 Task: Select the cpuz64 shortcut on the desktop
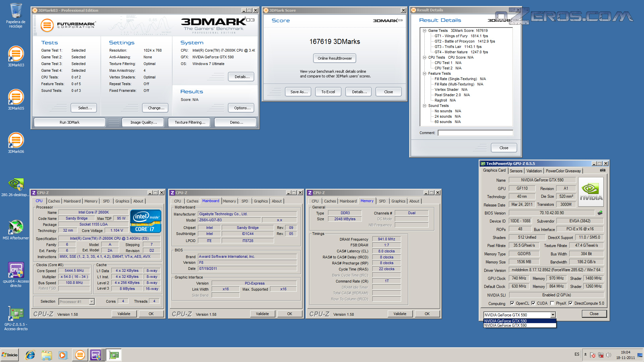pos(16,274)
